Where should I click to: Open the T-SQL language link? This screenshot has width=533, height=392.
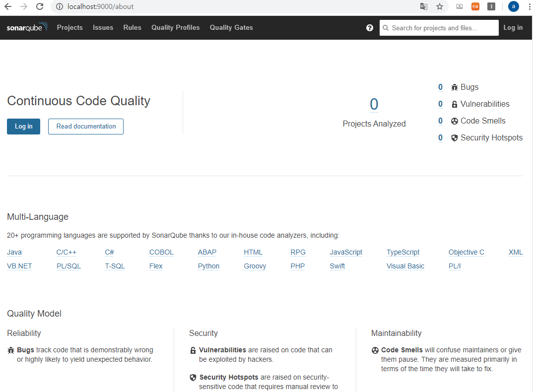coord(115,266)
